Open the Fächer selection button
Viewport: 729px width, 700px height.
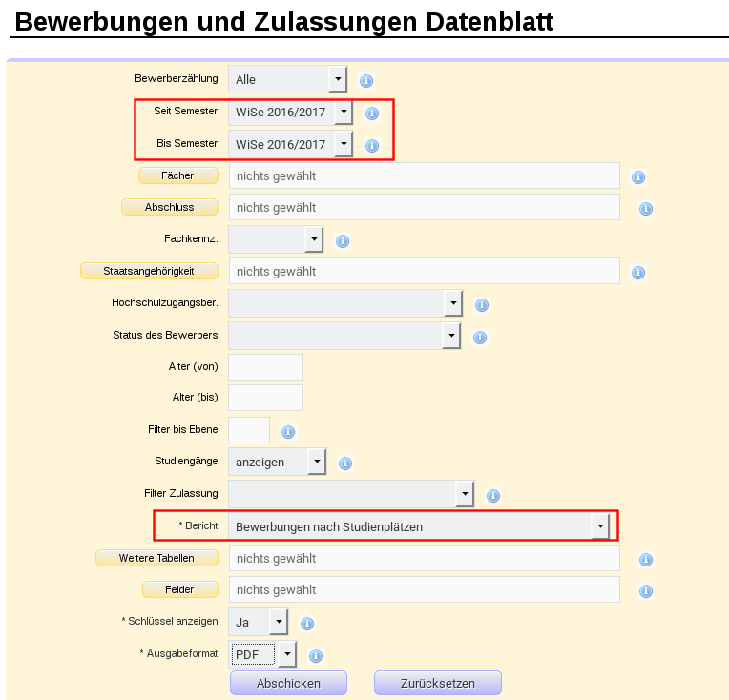point(178,175)
